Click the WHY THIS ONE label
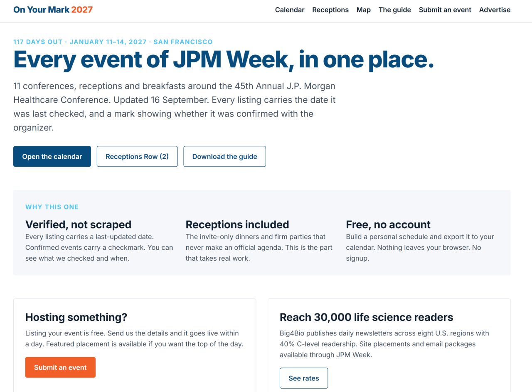The image size is (532, 392). click(52, 207)
